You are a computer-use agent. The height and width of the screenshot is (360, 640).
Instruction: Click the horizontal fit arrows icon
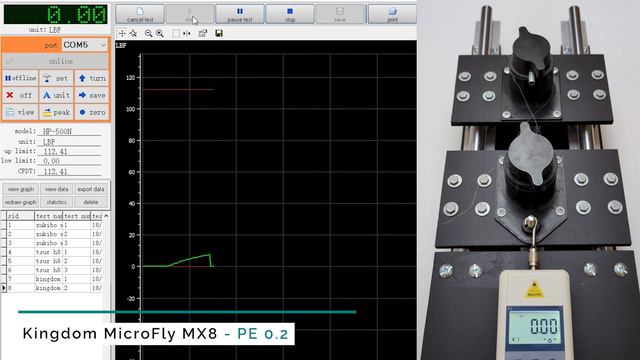[x=187, y=33]
